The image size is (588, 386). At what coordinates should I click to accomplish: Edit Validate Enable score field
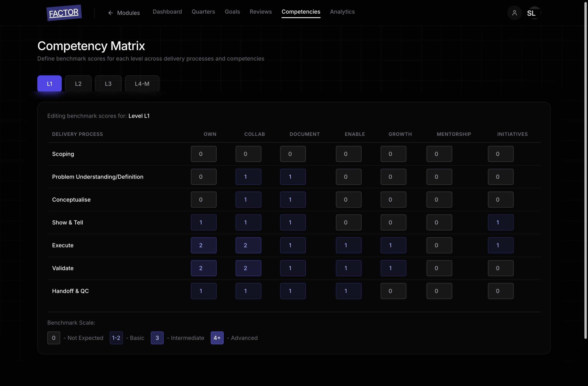349,268
